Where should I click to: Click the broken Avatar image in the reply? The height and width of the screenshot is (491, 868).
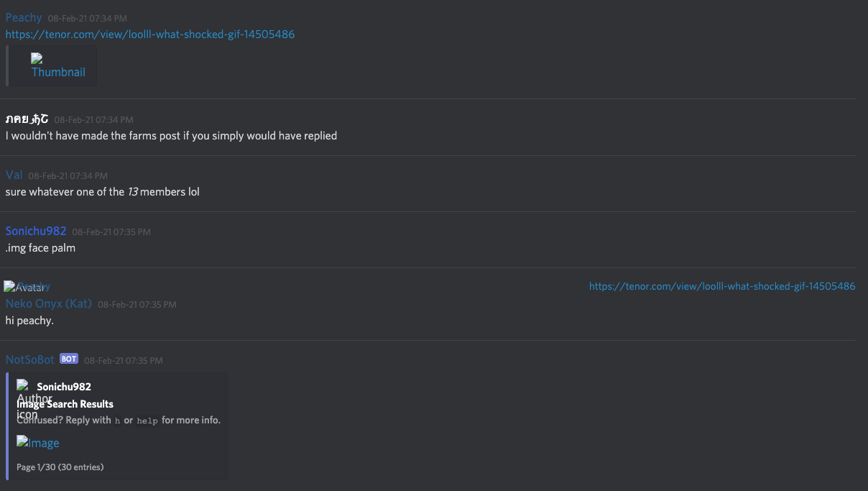tap(24, 287)
